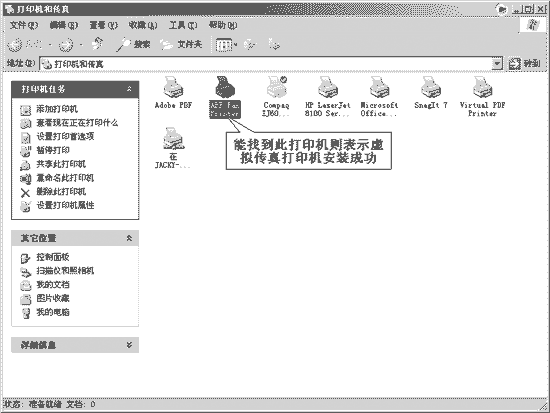Image resolution: width=550 pixels, height=413 pixels.
Task: Click the 控制面板 link
Action: click(x=53, y=257)
